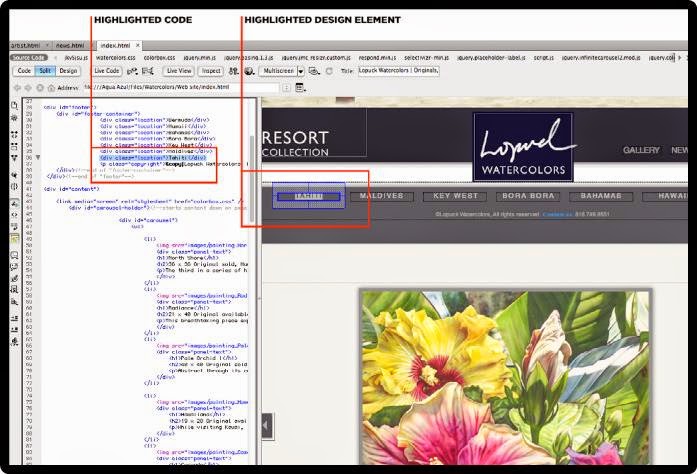Enable Live View

179,71
